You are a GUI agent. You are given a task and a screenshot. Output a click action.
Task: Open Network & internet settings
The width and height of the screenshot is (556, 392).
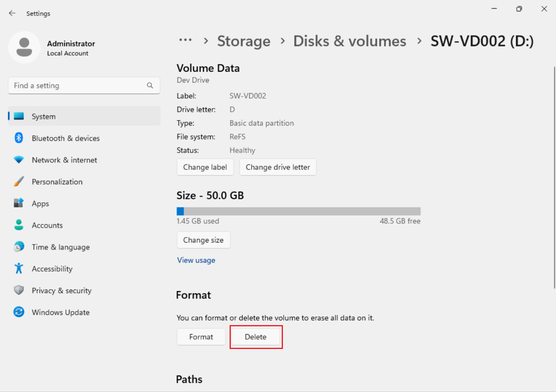click(x=64, y=160)
